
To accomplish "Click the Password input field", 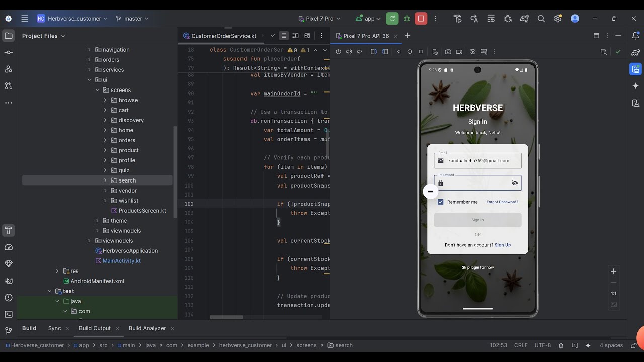I will coord(478,183).
